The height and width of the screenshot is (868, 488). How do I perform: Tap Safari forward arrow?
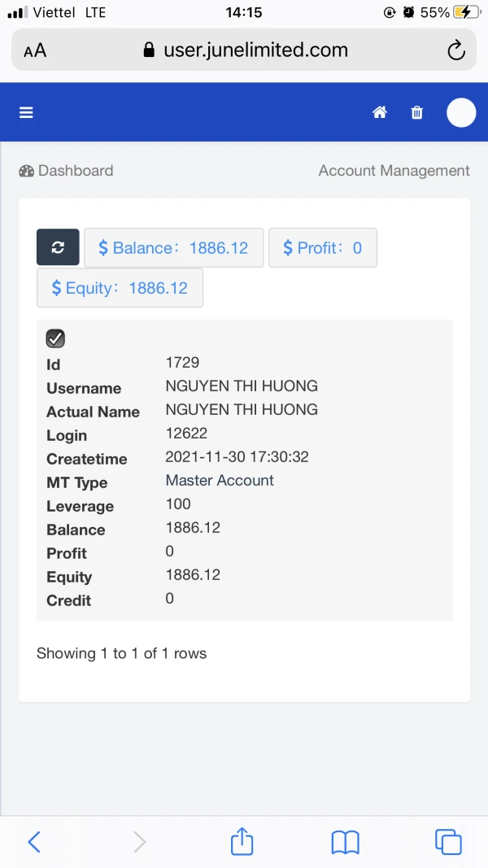(139, 841)
